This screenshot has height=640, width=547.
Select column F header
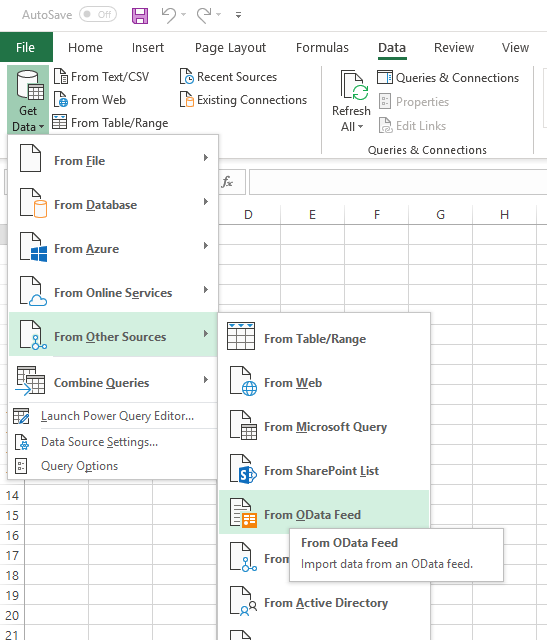(376, 215)
